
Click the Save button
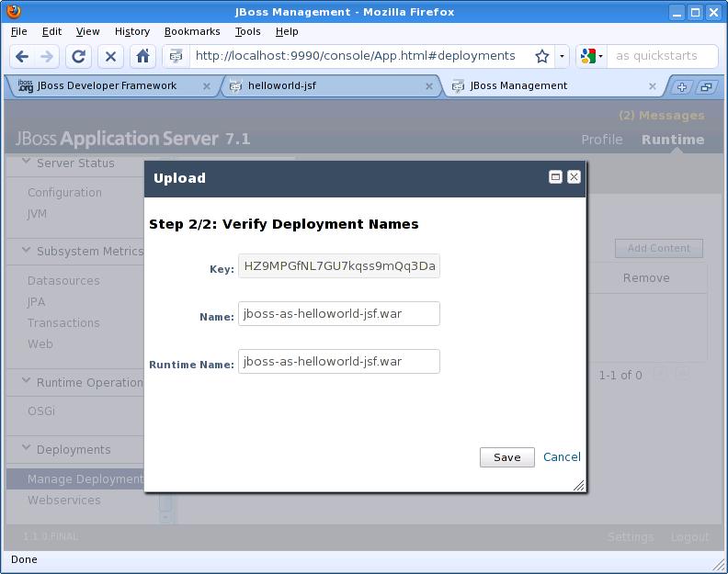point(507,457)
